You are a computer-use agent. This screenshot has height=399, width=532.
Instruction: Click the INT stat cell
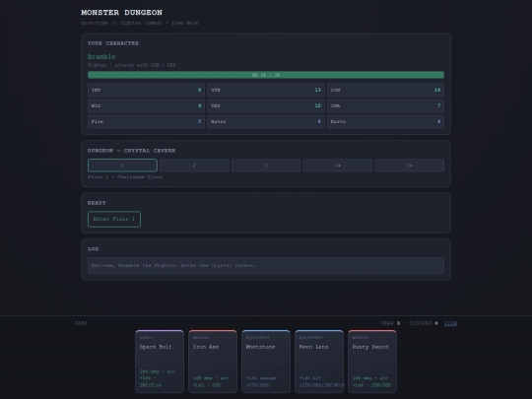tap(146, 91)
